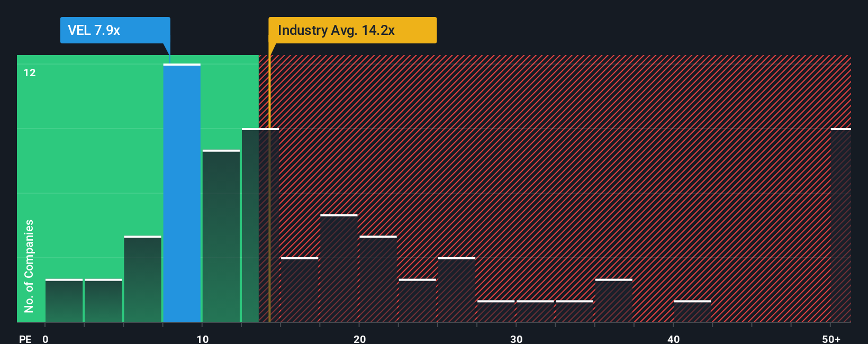This screenshot has width=868, height=344.
Task: Click the 'PE' x-axis label
Action: (x=25, y=339)
